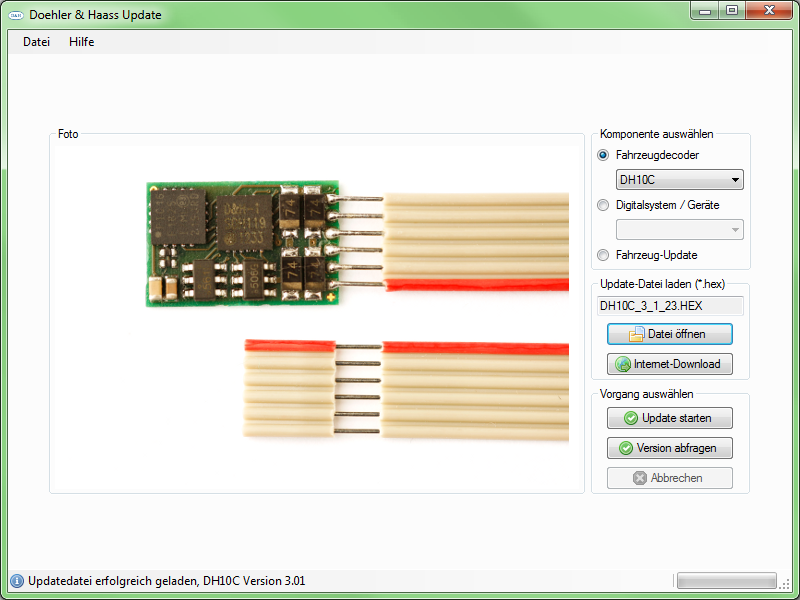The width and height of the screenshot is (800, 600).
Task: Click the progress bar in the status bar
Action: [x=727, y=581]
